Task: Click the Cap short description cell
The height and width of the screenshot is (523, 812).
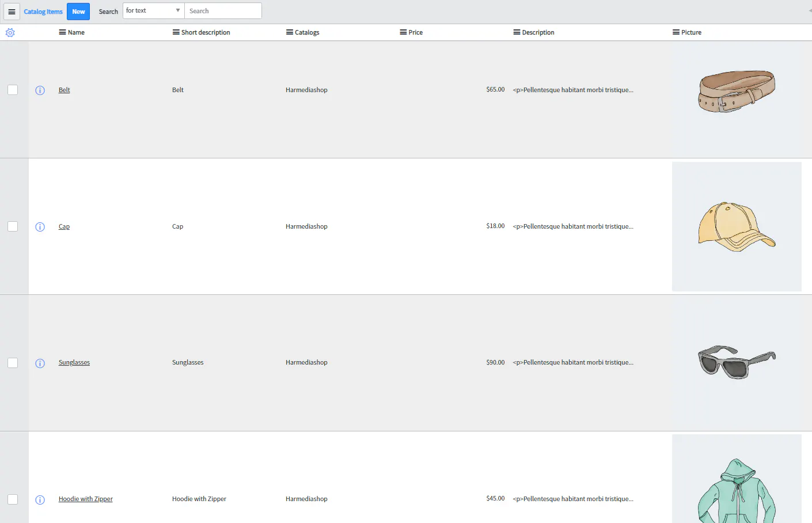Action: pos(177,226)
